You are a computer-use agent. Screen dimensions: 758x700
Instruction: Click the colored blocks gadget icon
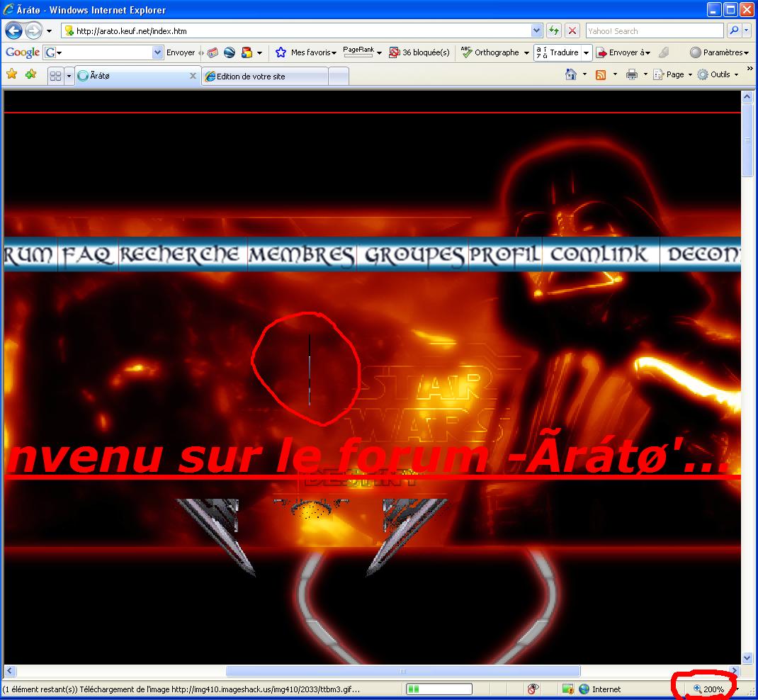(247, 52)
